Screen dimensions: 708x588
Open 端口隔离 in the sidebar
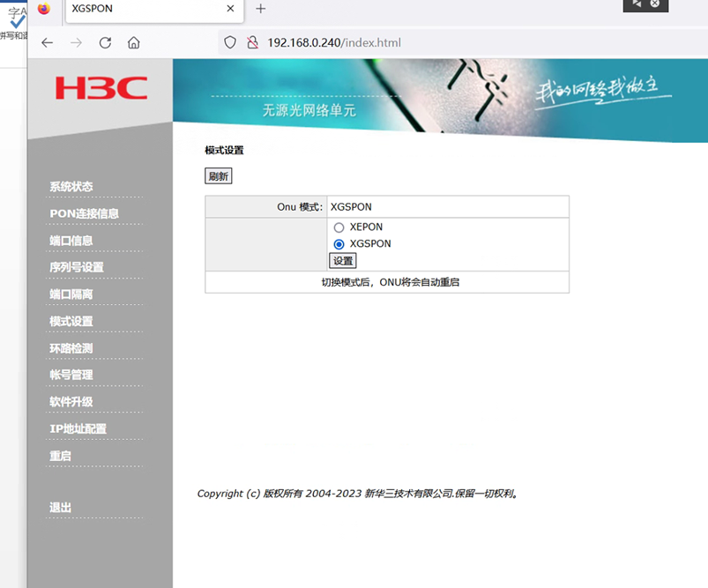coord(71,294)
